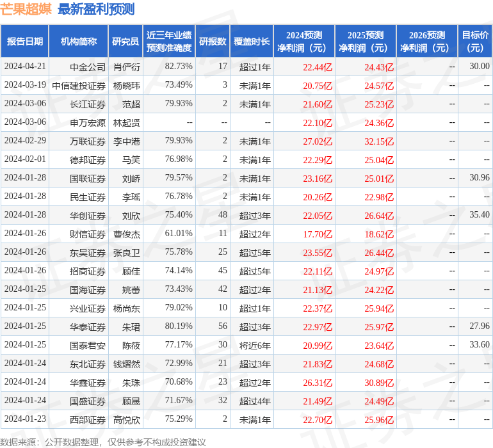Click the 芒果超媒 stock name title

(x=27, y=9)
